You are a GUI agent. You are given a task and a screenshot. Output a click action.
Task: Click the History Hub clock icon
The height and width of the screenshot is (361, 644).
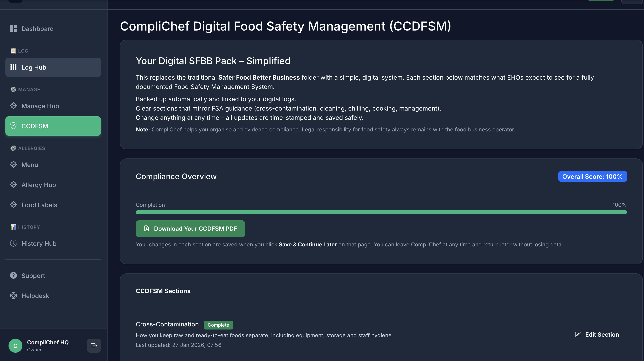click(14, 243)
